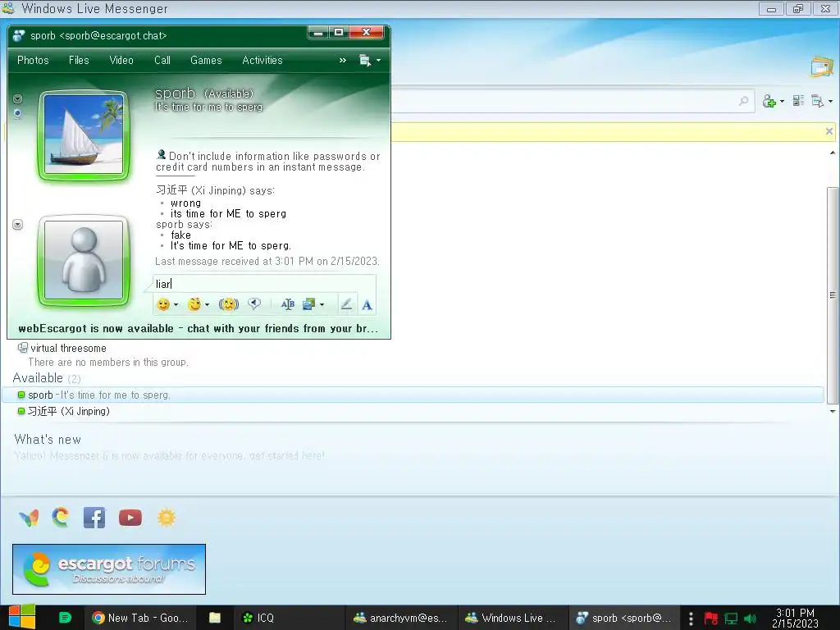Click main window show menu icon
Image resolution: width=840 pixels, height=630 pixels.
tap(817, 101)
